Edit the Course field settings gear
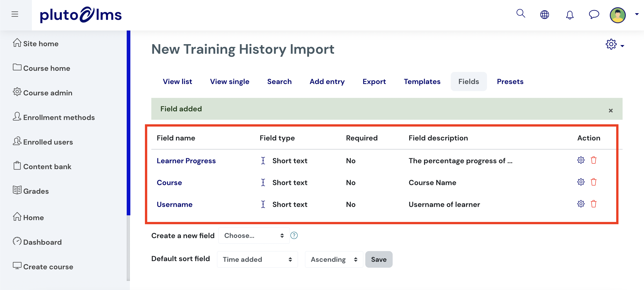This screenshot has height=290, width=644. 581,182
